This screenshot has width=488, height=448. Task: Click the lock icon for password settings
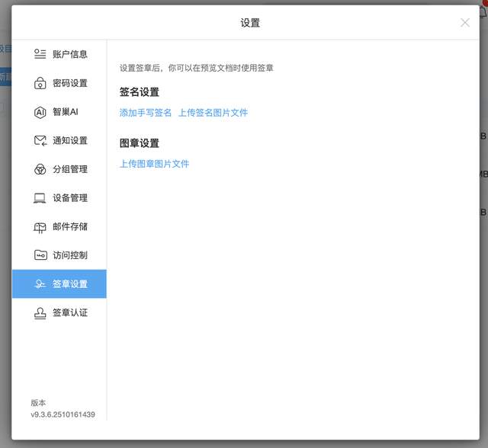40,83
